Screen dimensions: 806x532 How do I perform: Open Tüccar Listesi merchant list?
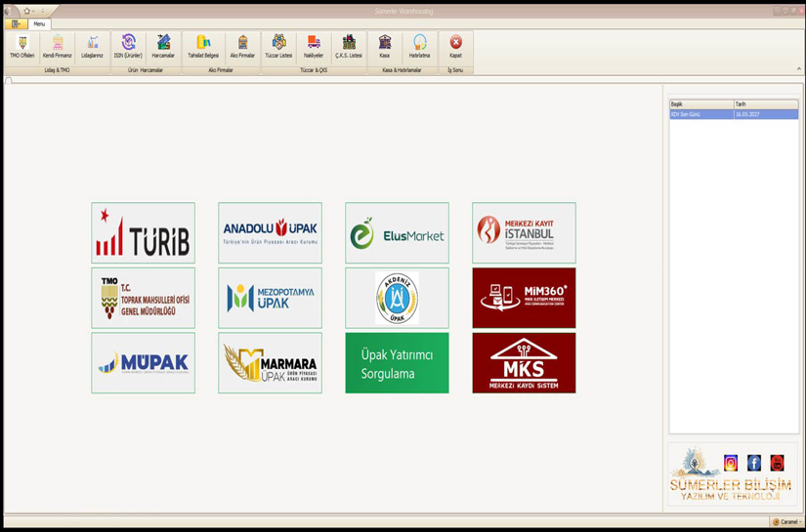coord(278,47)
